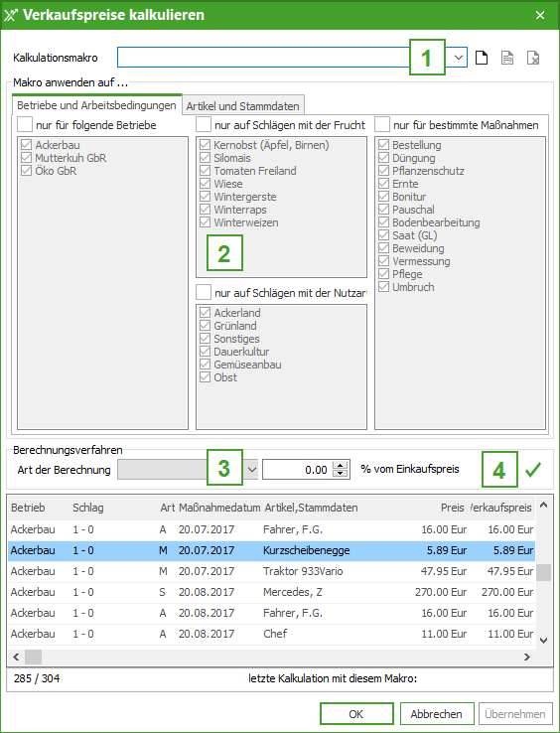Toggle the Dauerkultur checkbox
Image resolution: width=560 pixels, height=733 pixels.
(205, 351)
